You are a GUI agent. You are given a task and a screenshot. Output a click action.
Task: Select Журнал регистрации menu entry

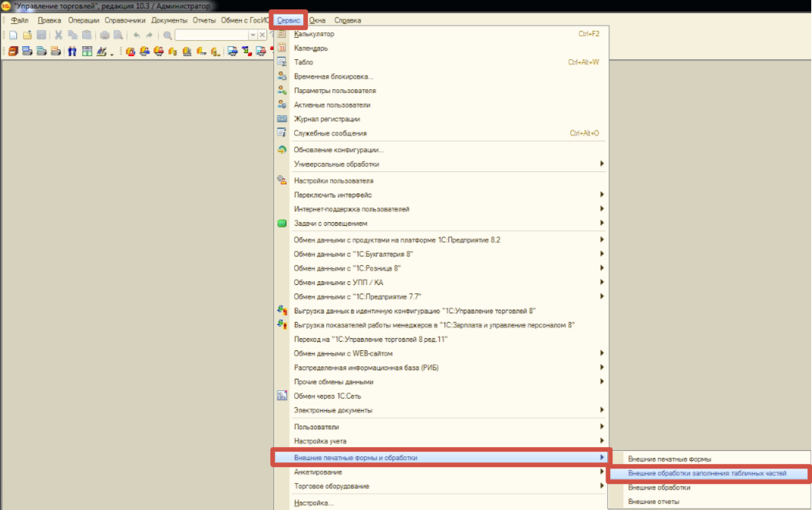327,119
